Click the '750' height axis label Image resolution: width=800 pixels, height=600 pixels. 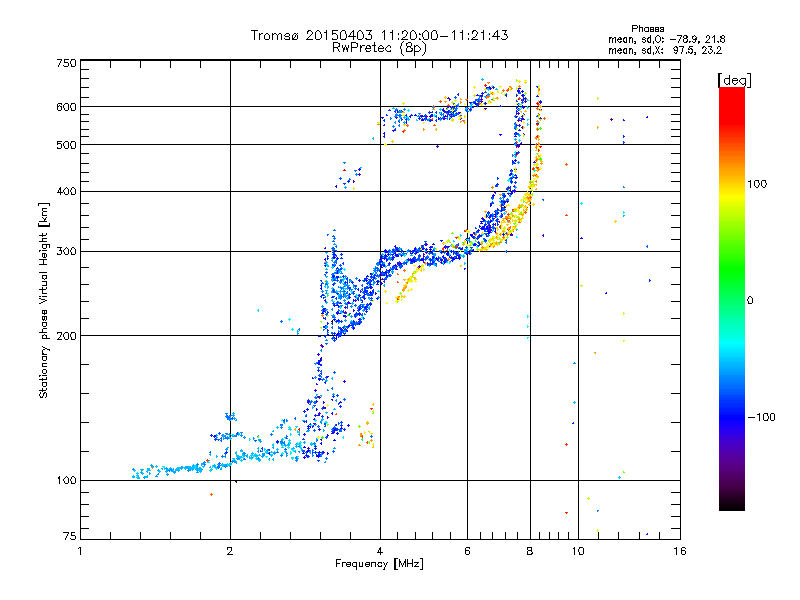[66, 63]
